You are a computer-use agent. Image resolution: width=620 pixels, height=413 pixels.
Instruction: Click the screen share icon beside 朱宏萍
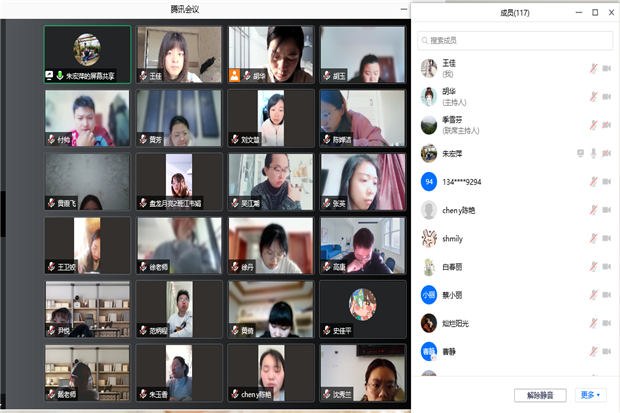pyautogui.click(x=580, y=153)
